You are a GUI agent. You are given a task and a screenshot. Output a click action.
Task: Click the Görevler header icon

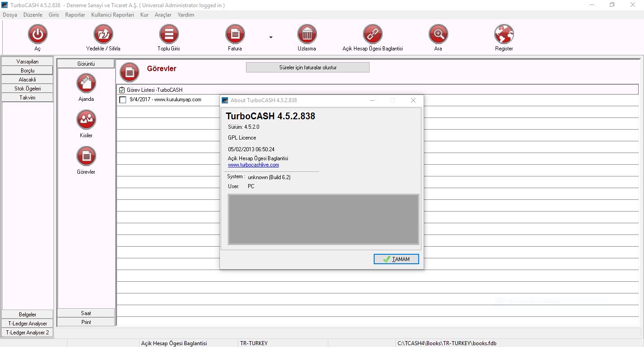130,72
